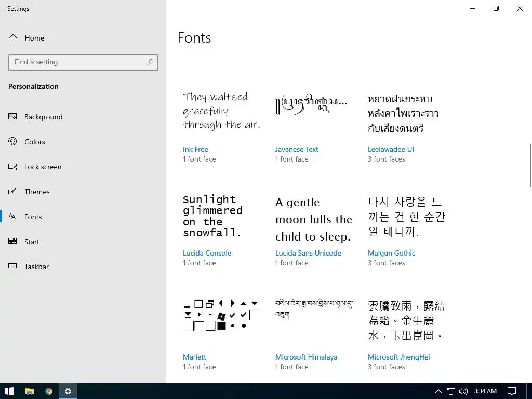532x399 pixels.
Task: Select Lock screen in the sidebar
Action: [83, 167]
